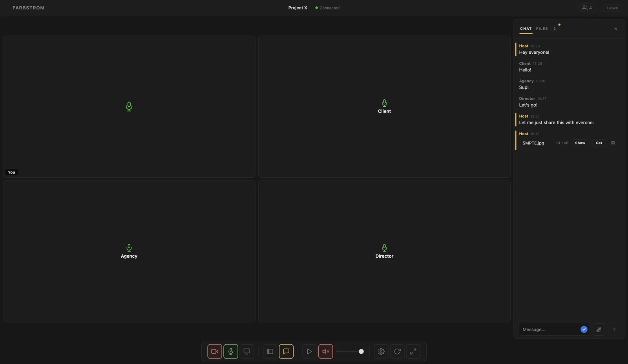The height and width of the screenshot is (364, 628).
Task: Close the chat panel with the X
Action: coord(616,29)
